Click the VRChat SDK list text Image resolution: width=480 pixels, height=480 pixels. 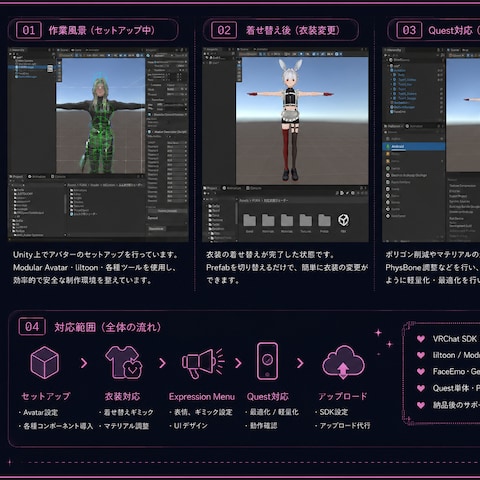pos(455,339)
